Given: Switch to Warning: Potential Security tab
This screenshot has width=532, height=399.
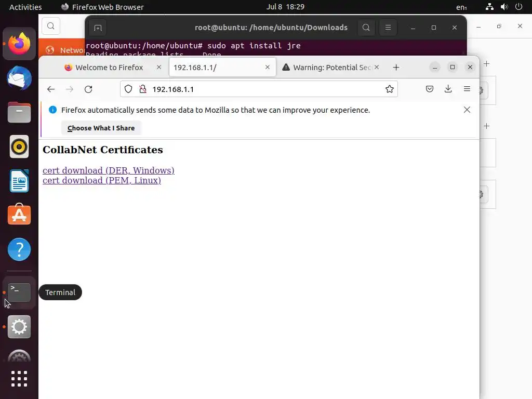Looking at the screenshot, I should (x=327, y=68).
